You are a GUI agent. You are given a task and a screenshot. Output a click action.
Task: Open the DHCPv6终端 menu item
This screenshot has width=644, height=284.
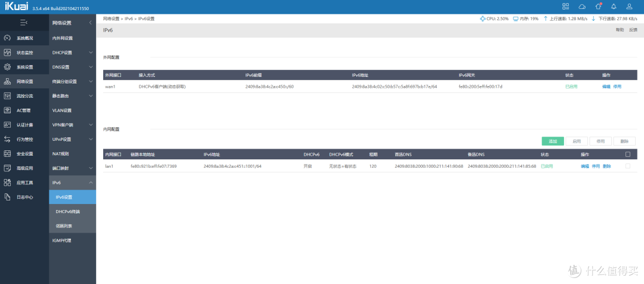[x=67, y=211]
